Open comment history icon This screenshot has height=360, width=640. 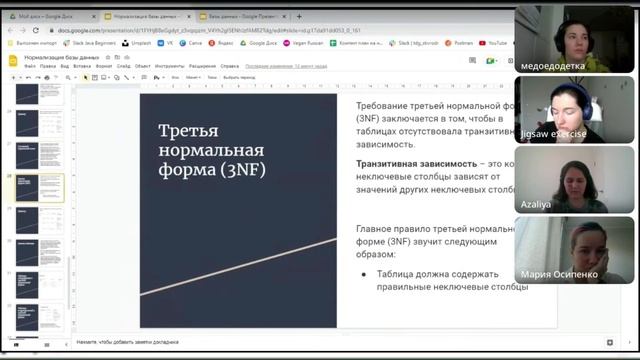point(472,60)
